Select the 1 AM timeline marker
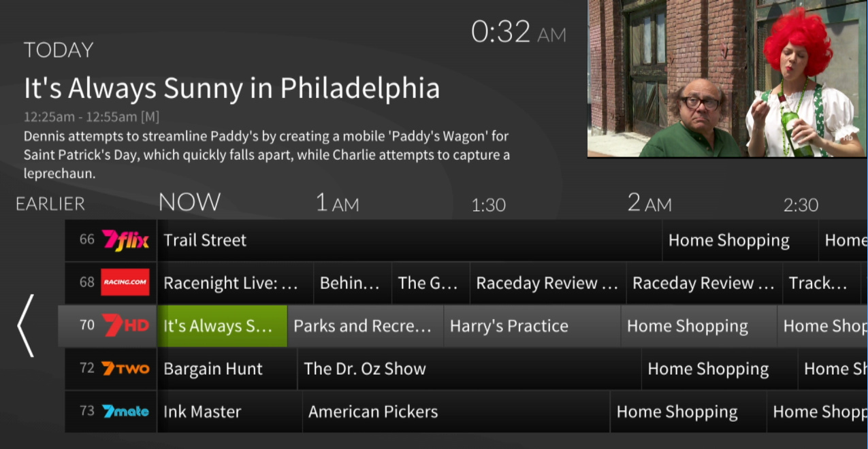 pyautogui.click(x=337, y=203)
